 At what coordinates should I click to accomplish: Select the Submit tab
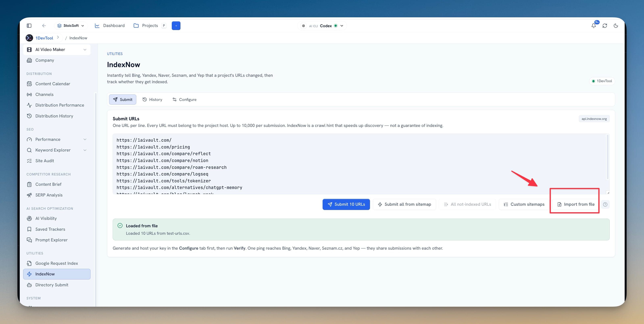tap(123, 99)
